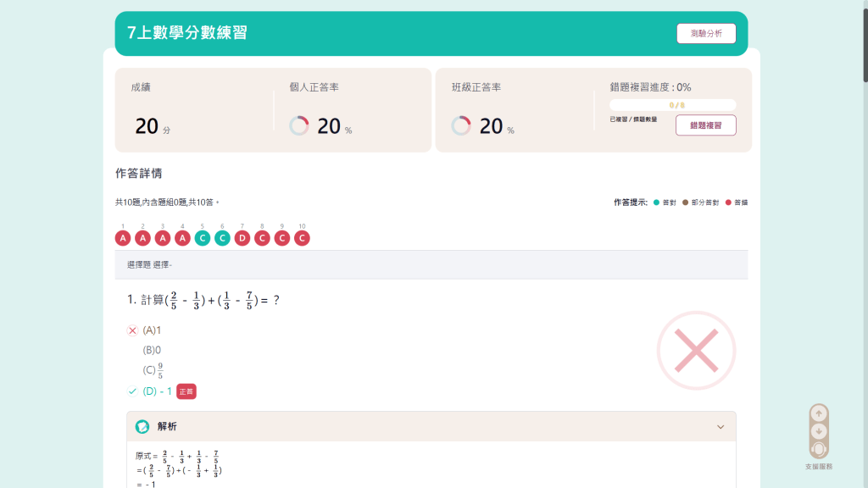Screen dimensions: 868x488
Task: Click the scroll-up arrow icon
Action: pyautogui.click(x=818, y=413)
